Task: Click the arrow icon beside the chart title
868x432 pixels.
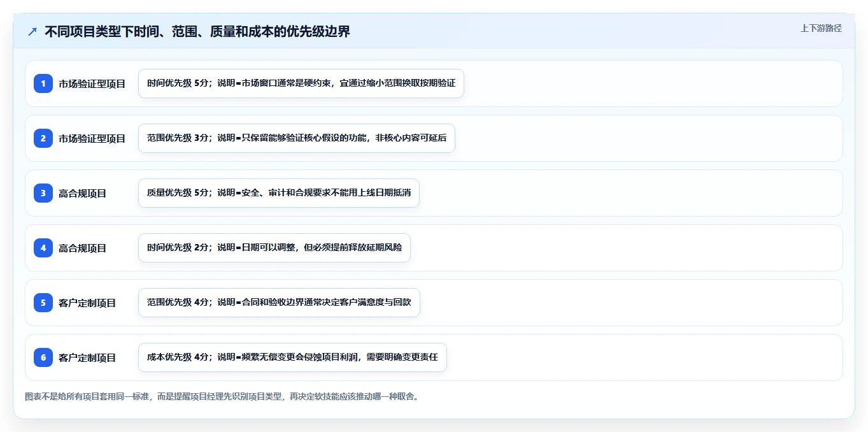Action: (32, 32)
